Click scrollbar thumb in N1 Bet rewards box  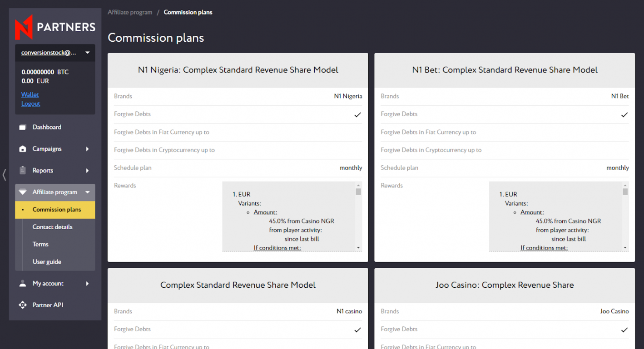click(625, 192)
